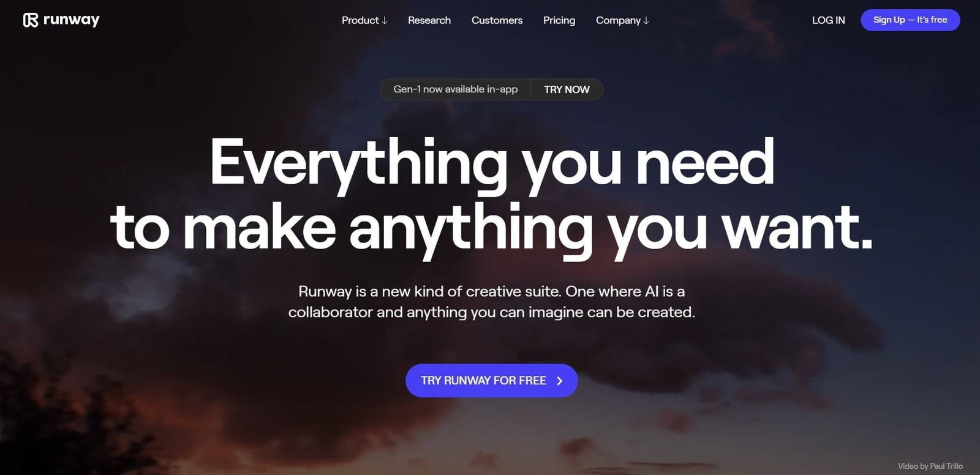Click the TRY RUNWAY FOR FREE label
This screenshot has width=980, height=475.
tap(483, 381)
